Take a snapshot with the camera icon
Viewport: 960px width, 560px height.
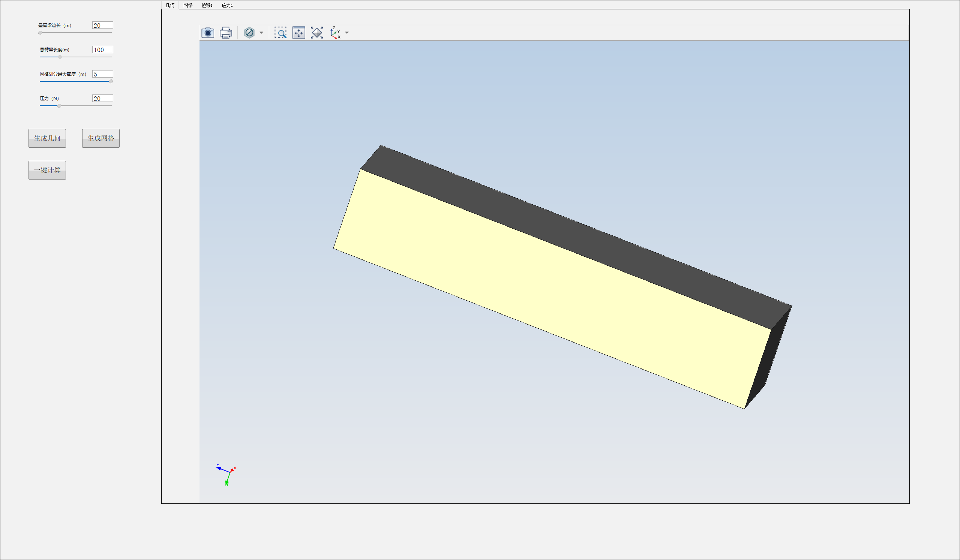[x=208, y=33]
